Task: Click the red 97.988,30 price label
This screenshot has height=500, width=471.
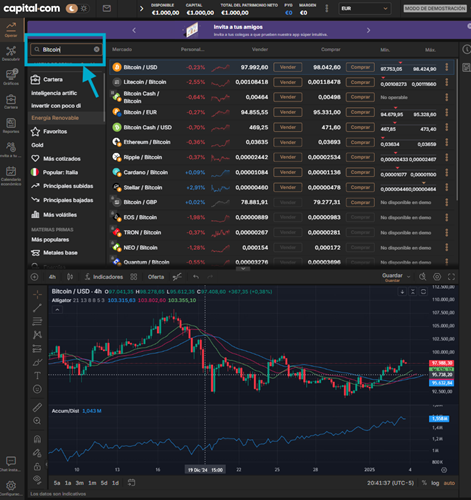Action: (x=442, y=363)
